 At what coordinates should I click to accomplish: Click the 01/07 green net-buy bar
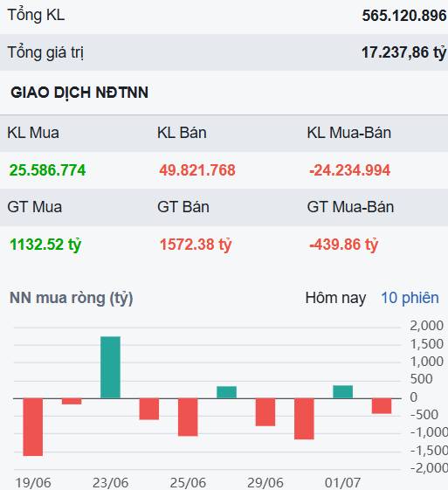[342, 392]
